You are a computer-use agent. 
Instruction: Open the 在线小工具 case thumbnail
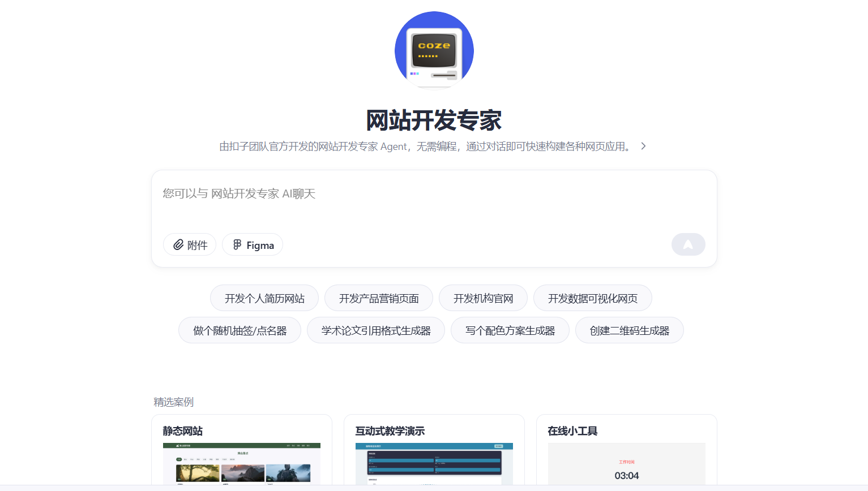click(627, 463)
